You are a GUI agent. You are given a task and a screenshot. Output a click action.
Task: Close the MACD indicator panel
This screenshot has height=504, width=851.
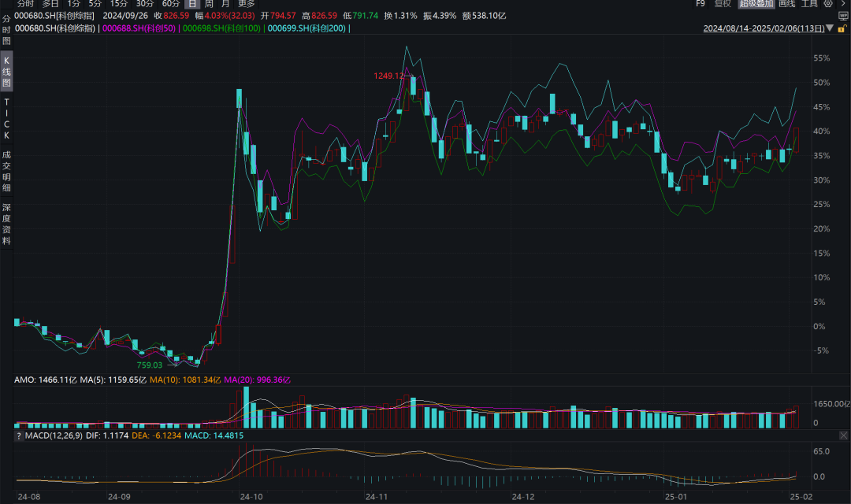pyautogui.click(x=843, y=435)
